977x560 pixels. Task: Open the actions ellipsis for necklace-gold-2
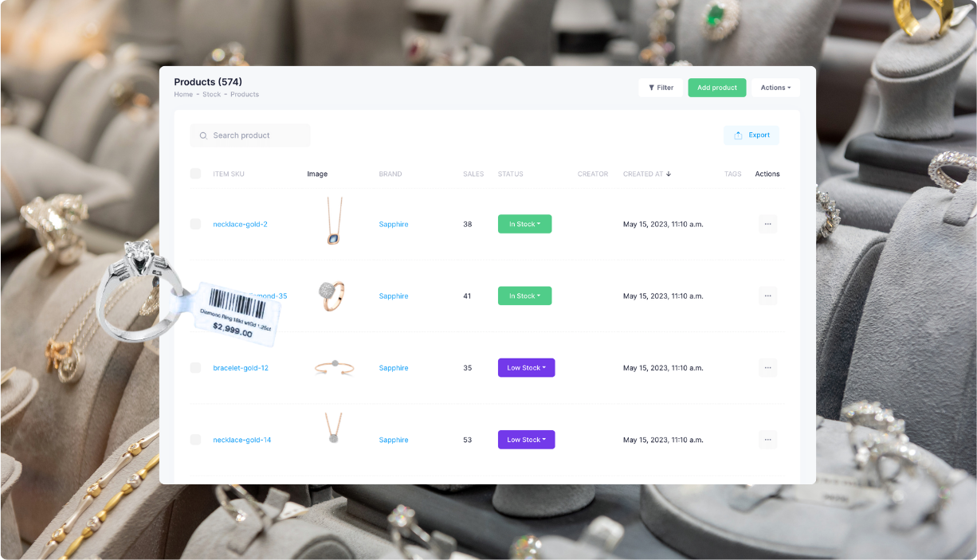767,224
